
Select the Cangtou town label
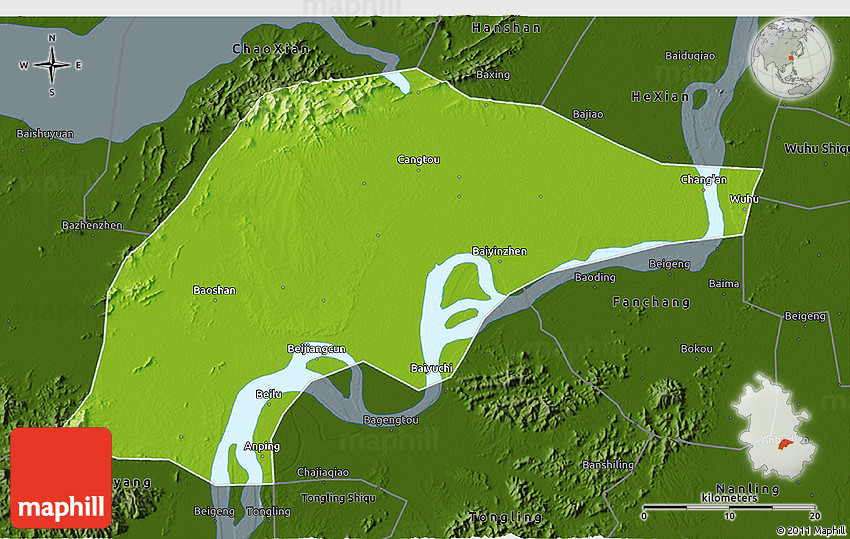pos(418,159)
